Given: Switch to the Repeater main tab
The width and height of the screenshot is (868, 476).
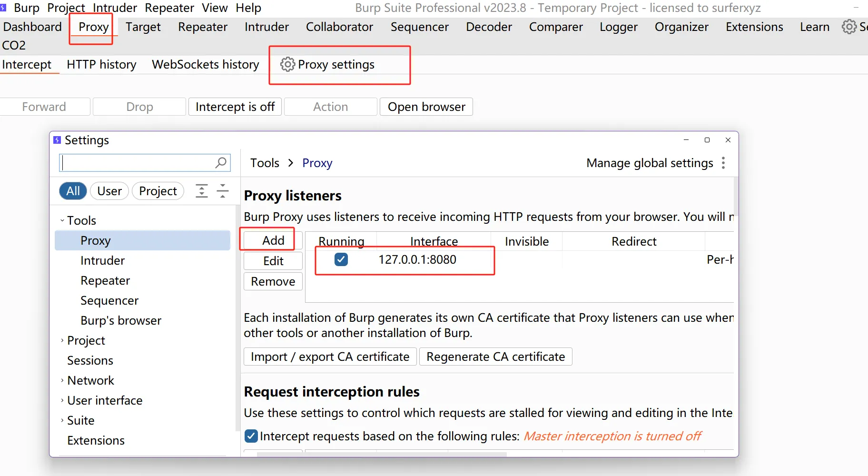Looking at the screenshot, I should (x=203, y=27).
